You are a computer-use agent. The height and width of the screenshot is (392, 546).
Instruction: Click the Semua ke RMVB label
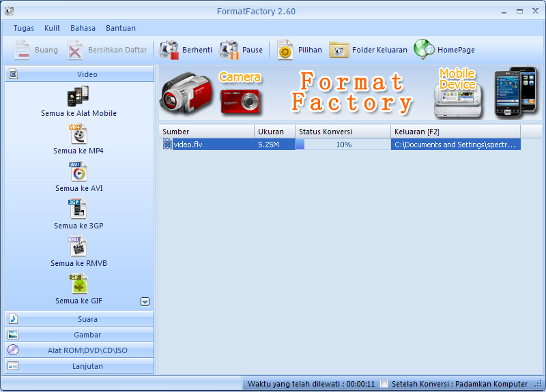78,263
